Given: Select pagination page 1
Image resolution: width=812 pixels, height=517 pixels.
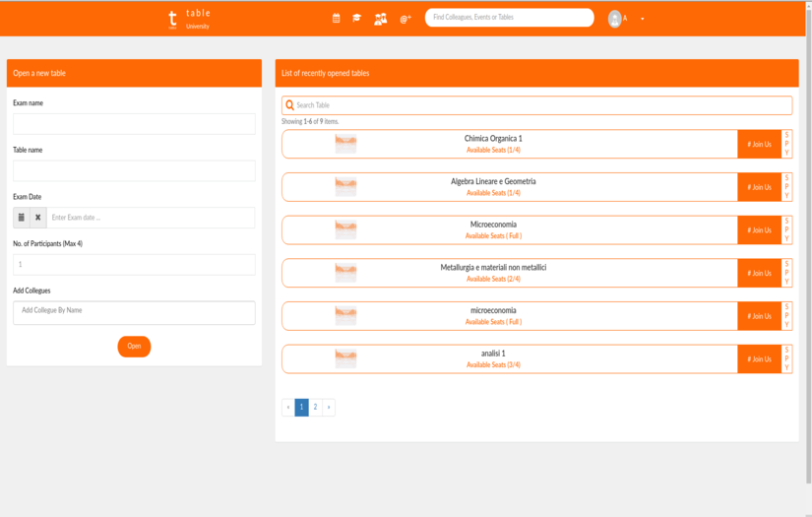Looking at the screenshot, I should point(301,407).
